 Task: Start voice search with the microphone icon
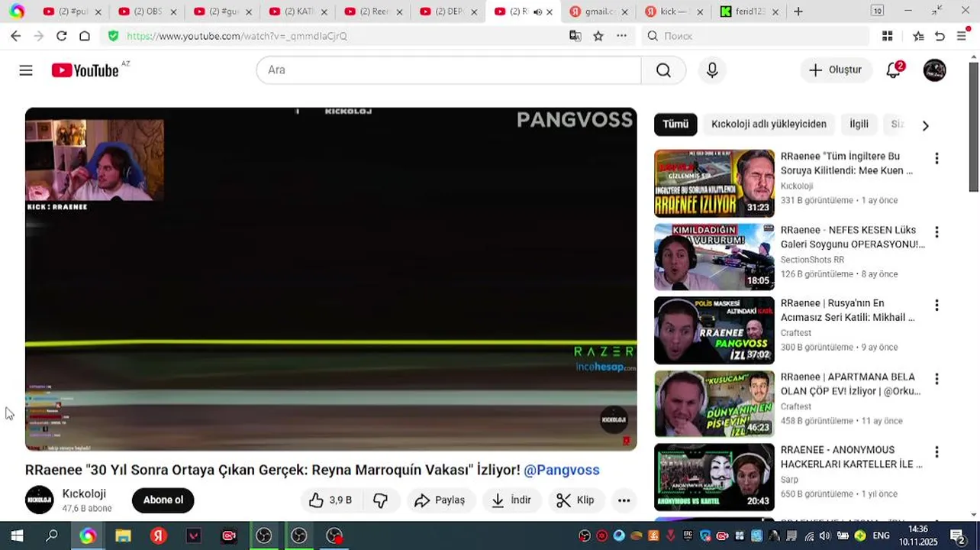[712, 70]
